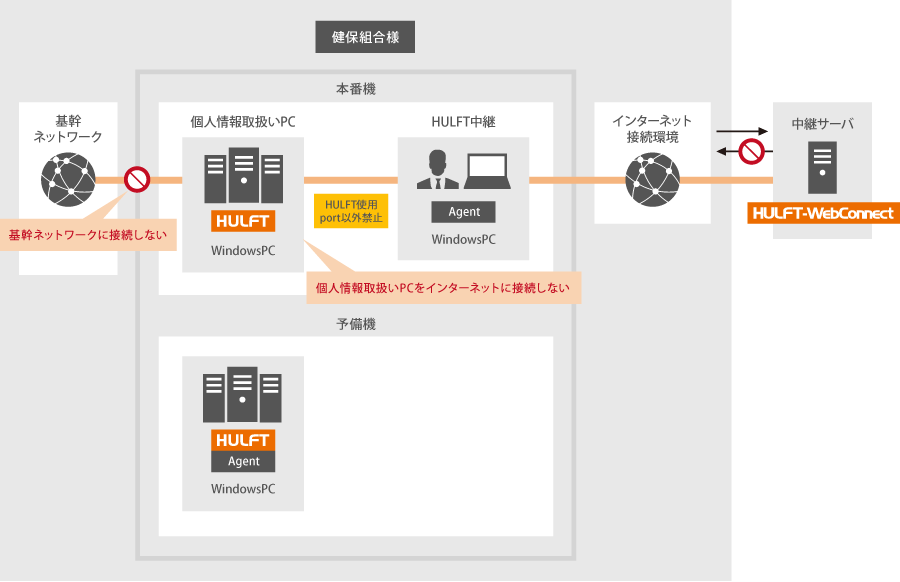Click the orange HULFT badge in 本番機
900x582 pixels.
(243, 221)
